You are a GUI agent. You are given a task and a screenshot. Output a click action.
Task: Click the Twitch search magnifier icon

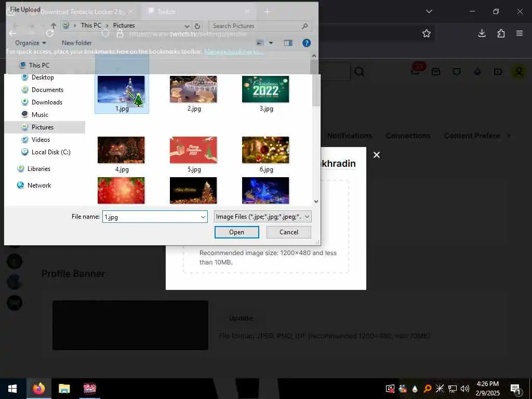coord(360,72)
